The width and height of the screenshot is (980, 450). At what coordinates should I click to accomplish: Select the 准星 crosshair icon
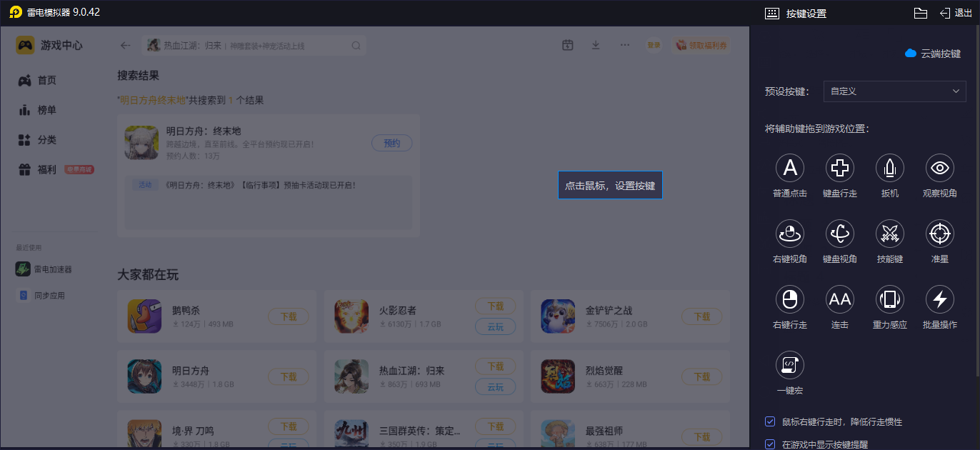coord(940,233)
